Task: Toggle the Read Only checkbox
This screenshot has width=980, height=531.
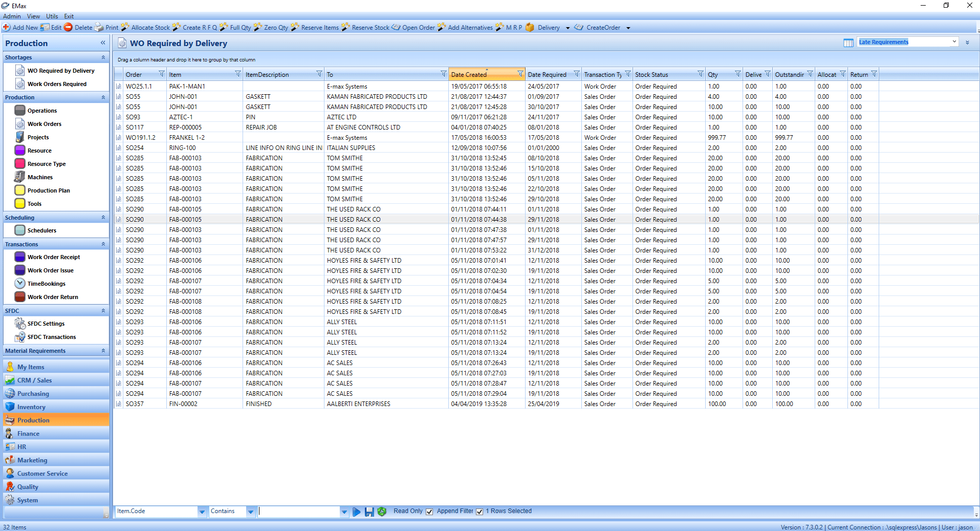Action: (429, 512)
